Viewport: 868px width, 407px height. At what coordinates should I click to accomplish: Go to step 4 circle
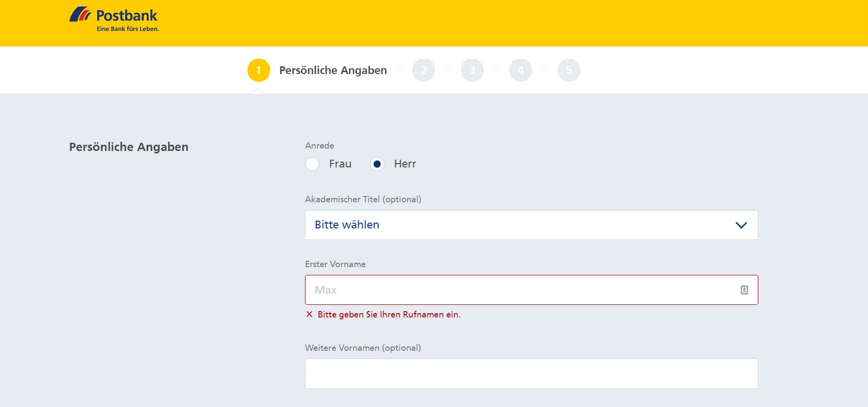click(x=520, y=70)
